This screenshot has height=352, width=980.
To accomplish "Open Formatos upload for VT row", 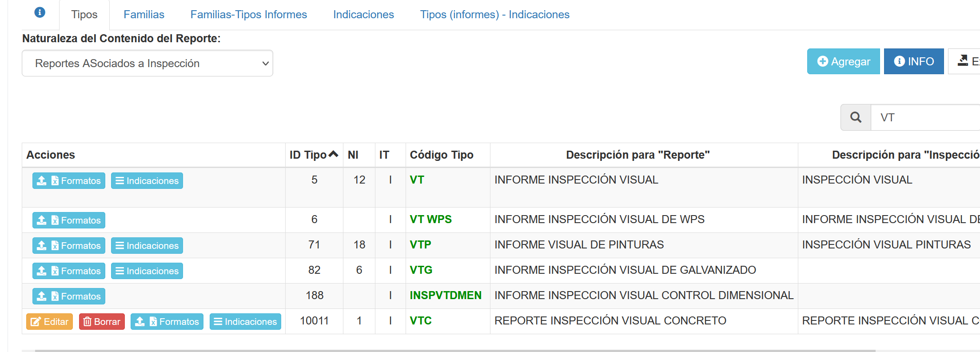I will (x=69, y=181).
